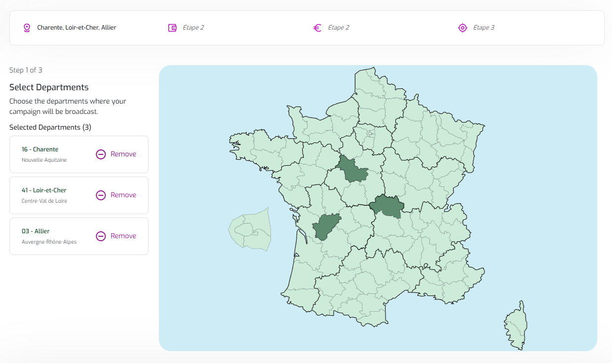This screenshot has width=612, height=364.
Task: Click the minus circle icon for Charente
Action: tap(101, 154)
